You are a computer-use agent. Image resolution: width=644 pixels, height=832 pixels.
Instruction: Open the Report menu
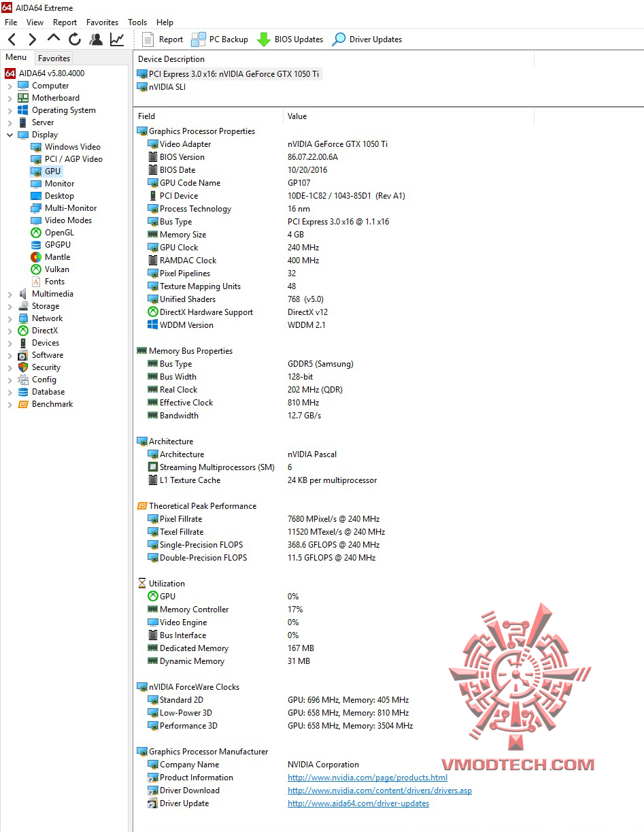coord(65,22)
